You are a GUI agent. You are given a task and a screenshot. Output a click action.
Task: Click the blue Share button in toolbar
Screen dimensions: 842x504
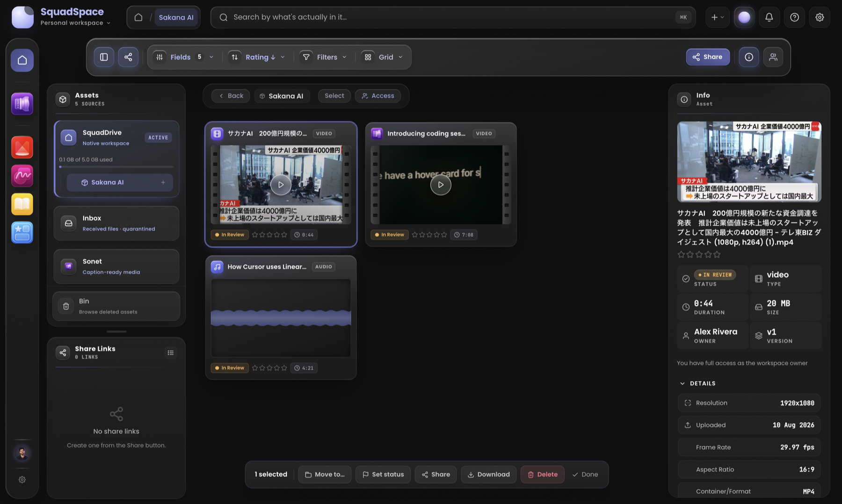[x=708, y=57]
